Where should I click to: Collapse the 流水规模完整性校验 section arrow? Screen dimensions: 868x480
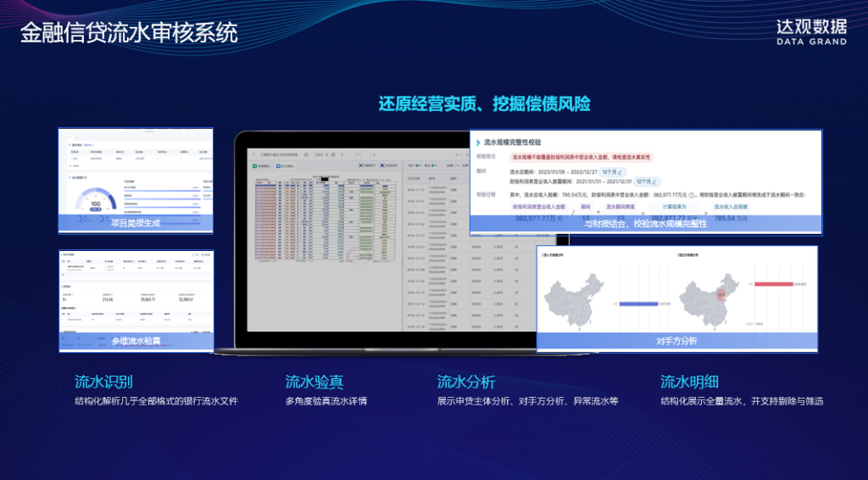[x=477, y=142]
